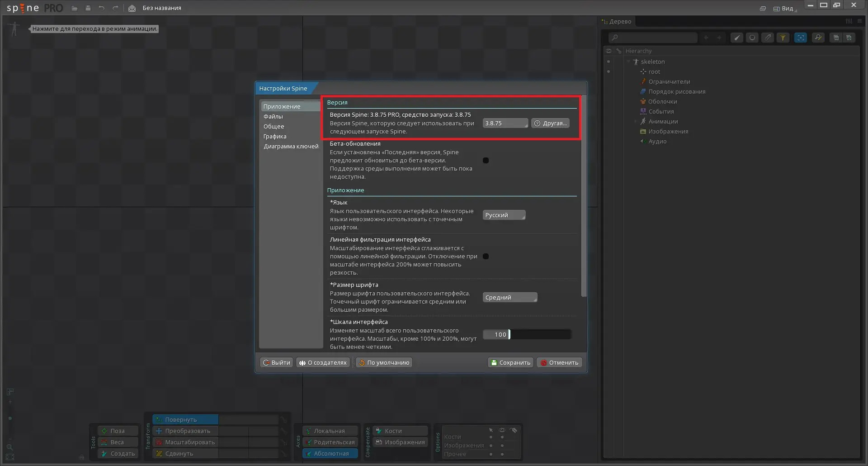This screenshot has width=868, height=466.
Task: Click the rulers icon at viewport left edge
Action: click(10, 392)
